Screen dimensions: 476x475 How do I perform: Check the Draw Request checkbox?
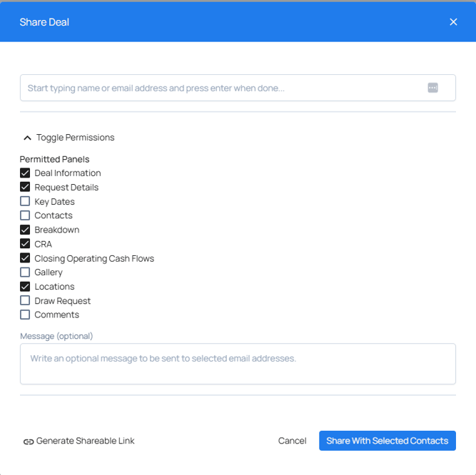(25, 301)
